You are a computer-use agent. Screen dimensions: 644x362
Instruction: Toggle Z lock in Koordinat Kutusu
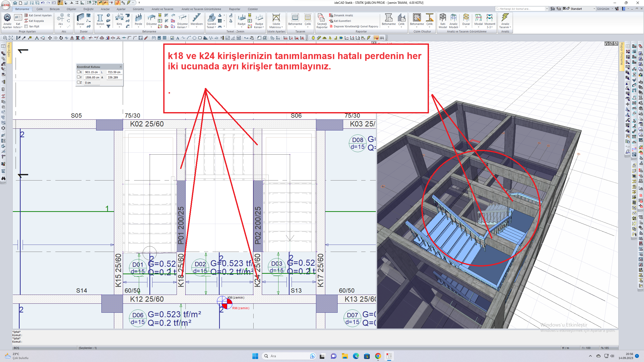(x=78, y=82)
